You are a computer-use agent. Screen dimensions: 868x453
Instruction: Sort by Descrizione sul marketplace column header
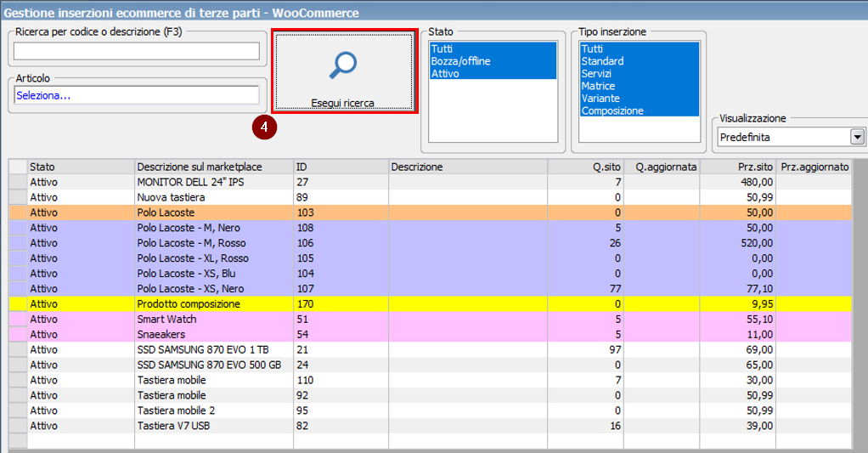pos(214,167)
